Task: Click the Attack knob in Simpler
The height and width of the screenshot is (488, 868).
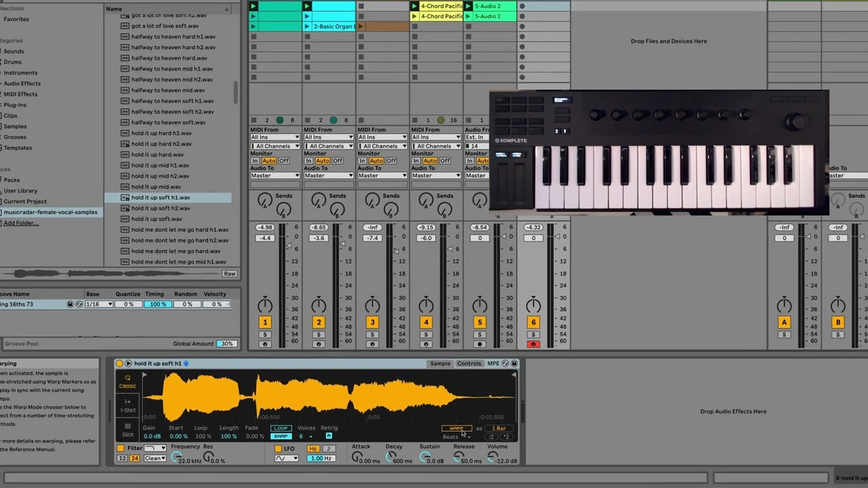Action: (x=357, y=457)
